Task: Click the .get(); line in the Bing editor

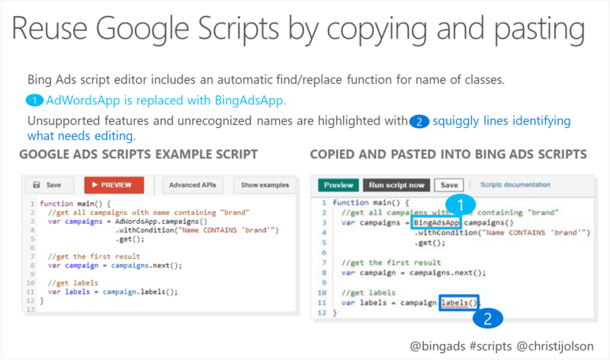Action: (429, 243)
